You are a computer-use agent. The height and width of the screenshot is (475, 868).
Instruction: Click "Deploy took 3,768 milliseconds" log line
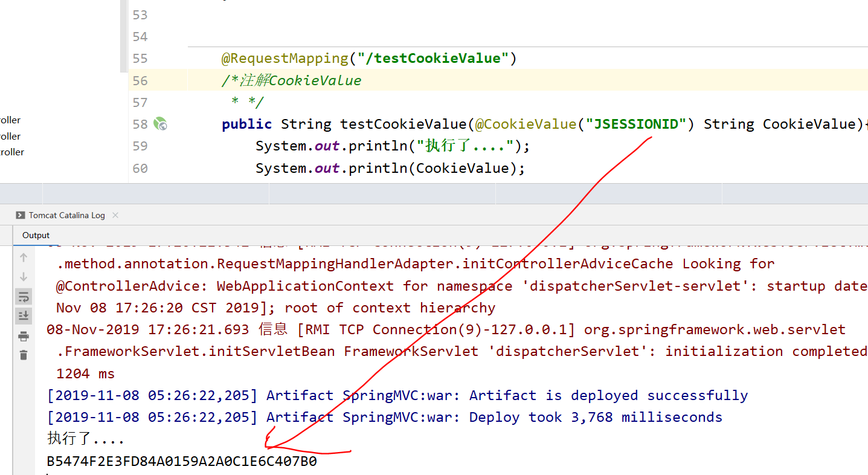click(x=384, y=418)
